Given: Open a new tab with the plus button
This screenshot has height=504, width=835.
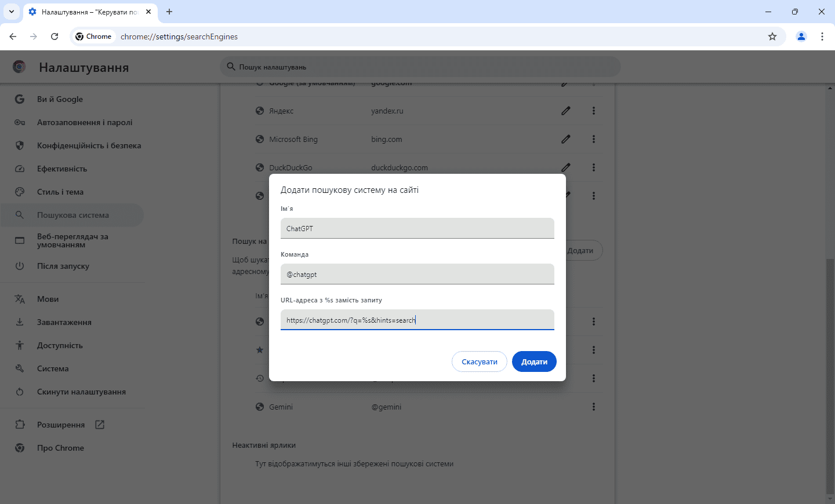Looking at the screenshot, I should pyautogui.click(x=169, y=12).
